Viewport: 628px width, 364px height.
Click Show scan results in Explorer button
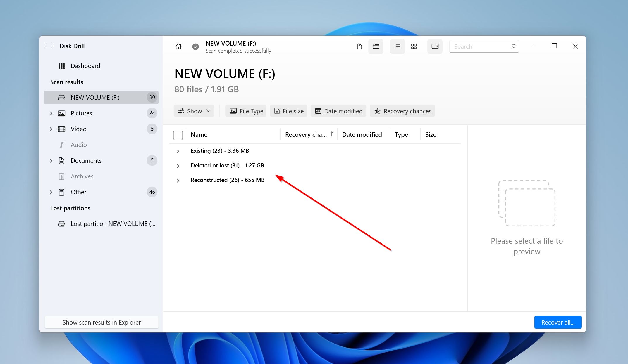[102, 322]
